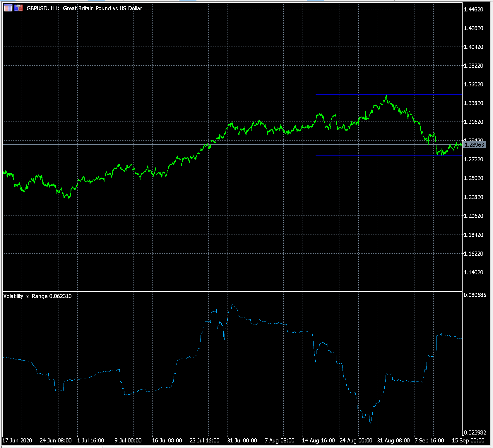Viewport: 493px width, 448px height.
Task: Select the chart window icon beside GBPUSD title
Action: click(x=7, y=8)
